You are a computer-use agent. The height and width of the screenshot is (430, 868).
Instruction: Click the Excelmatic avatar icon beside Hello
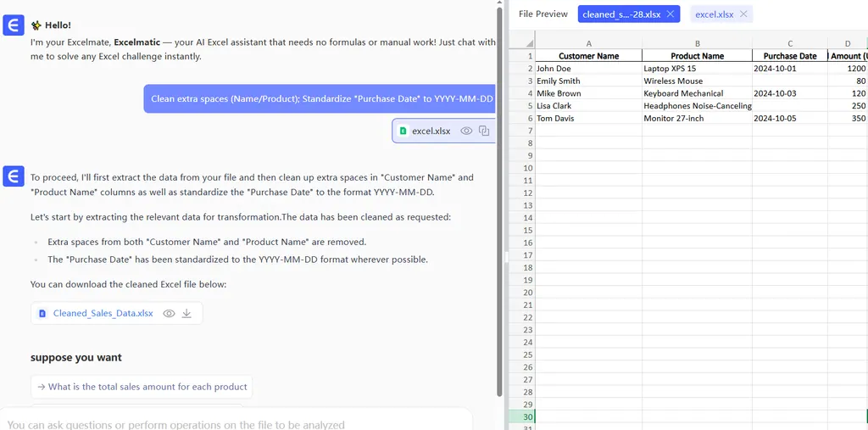click(14, 25)
